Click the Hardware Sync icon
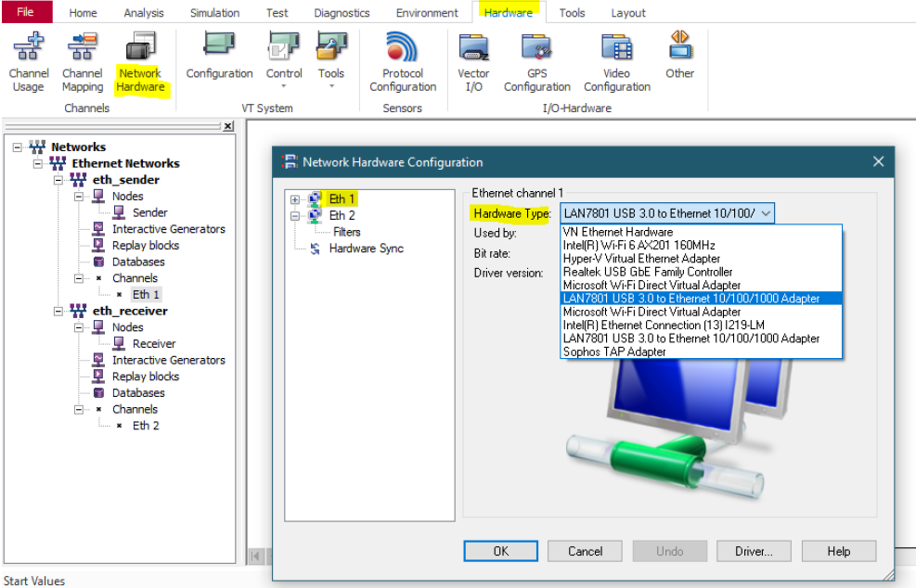 pyautogui.click(x=315, y=249)
